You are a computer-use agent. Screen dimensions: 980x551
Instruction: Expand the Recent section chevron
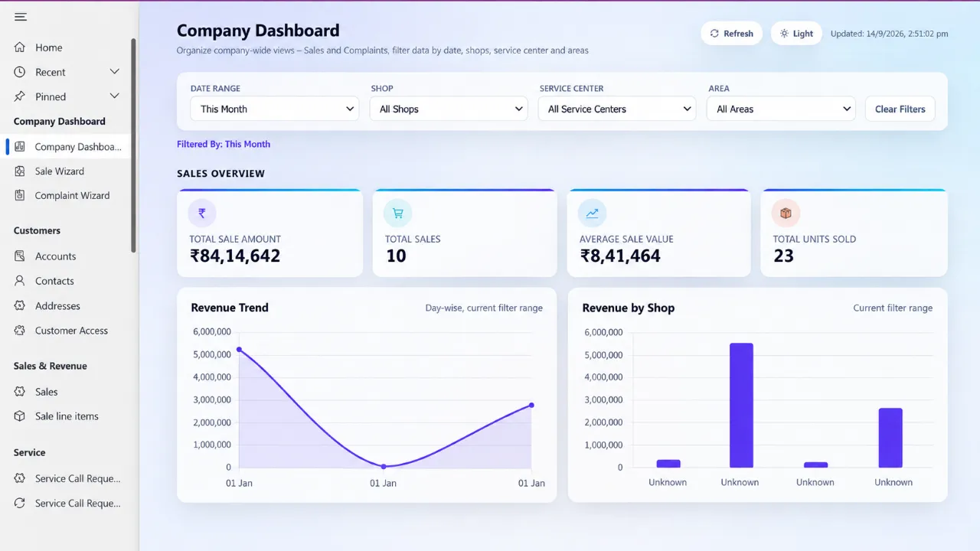tap(115, 72)
